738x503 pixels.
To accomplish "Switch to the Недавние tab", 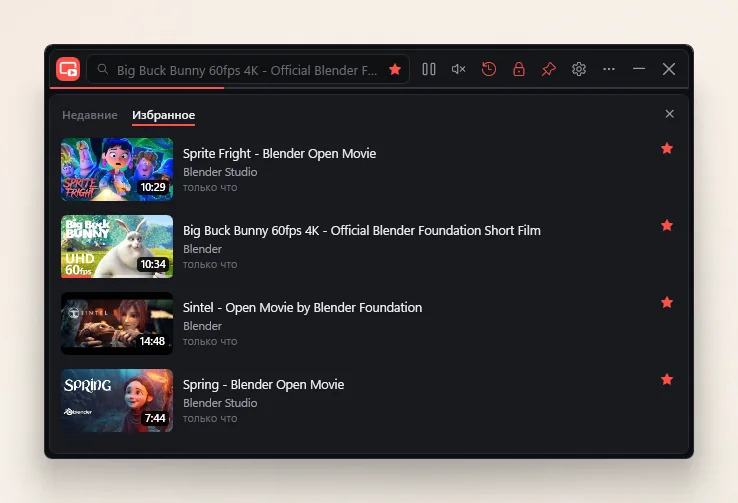I will pos(90,115).
